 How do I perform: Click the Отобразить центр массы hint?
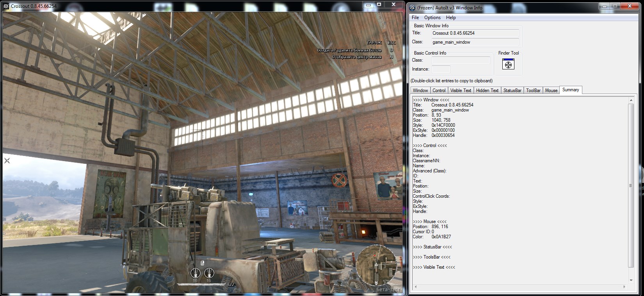pos(363,57)
